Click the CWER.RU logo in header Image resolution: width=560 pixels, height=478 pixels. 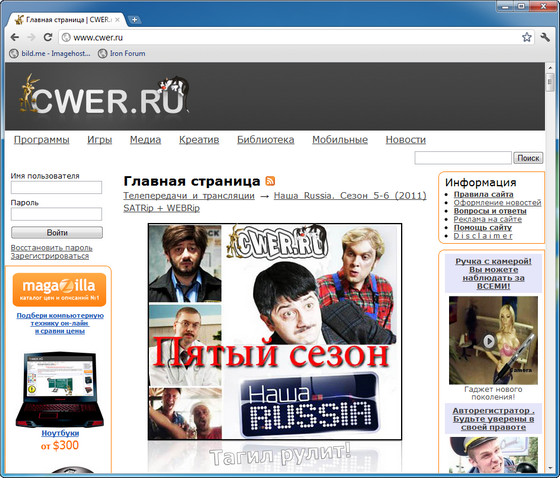coord(104,95)
